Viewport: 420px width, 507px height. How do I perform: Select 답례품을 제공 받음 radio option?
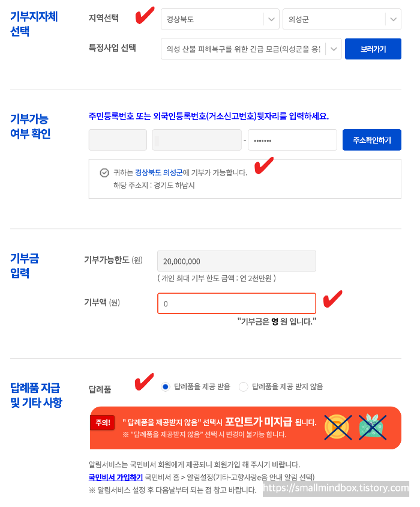[166, 387]
